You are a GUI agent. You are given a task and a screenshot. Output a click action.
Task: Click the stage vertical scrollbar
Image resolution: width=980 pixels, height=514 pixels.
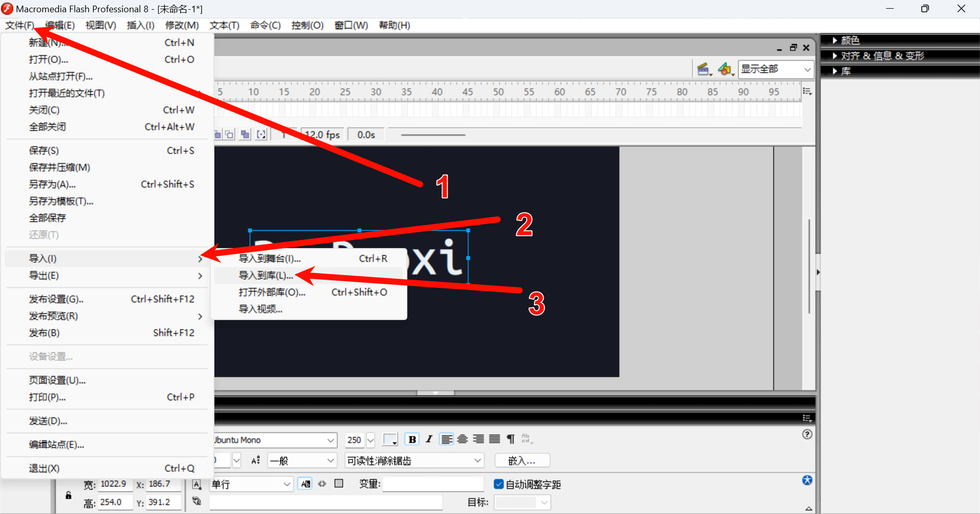(809, 265)
